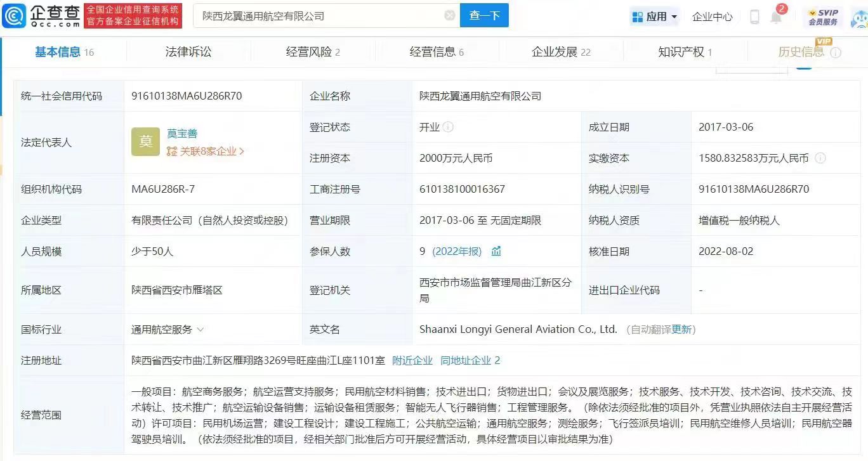Click 有限责任公司(自然人投资或控股) value

[210, 220]
